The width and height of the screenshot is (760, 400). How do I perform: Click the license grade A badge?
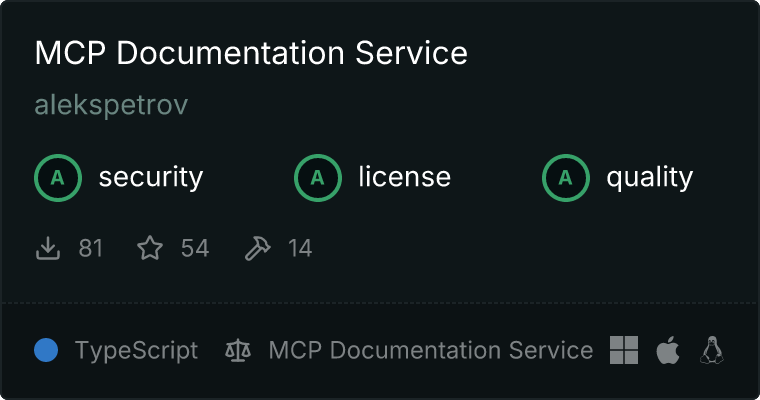pos(318,178)
